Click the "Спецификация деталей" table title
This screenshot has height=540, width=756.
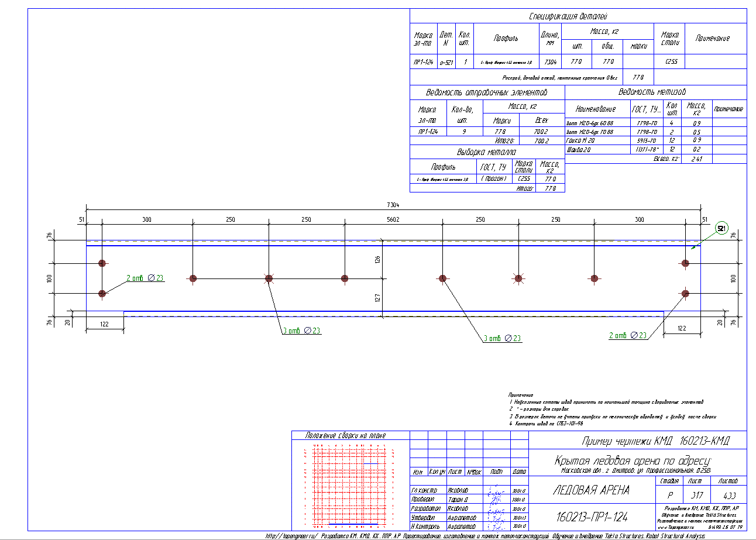(578, 16)
